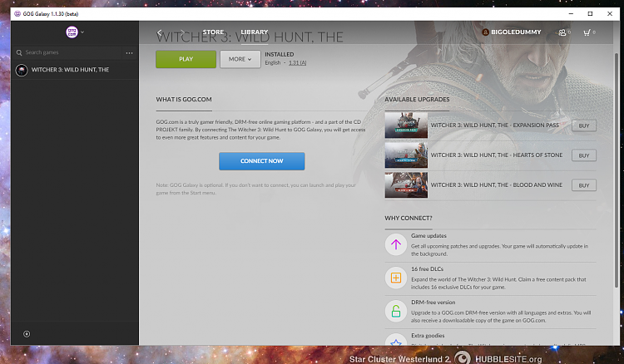Open the downloads icon at sidebar bottom
Screen dimensions: 624x364
click(x=27, y=334)
